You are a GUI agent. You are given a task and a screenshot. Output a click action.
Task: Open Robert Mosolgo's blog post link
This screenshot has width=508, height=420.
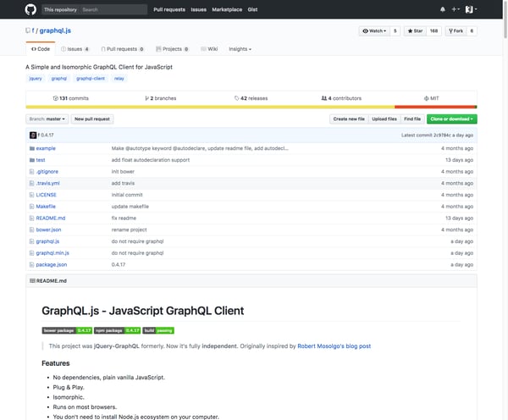pos(334,346)
